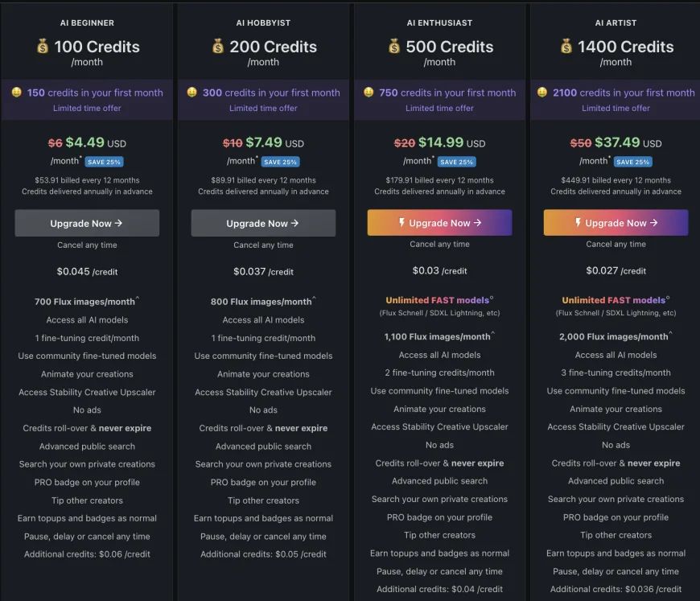Click the lightning bolt on AI Artist upgrade button

[578, 223]
